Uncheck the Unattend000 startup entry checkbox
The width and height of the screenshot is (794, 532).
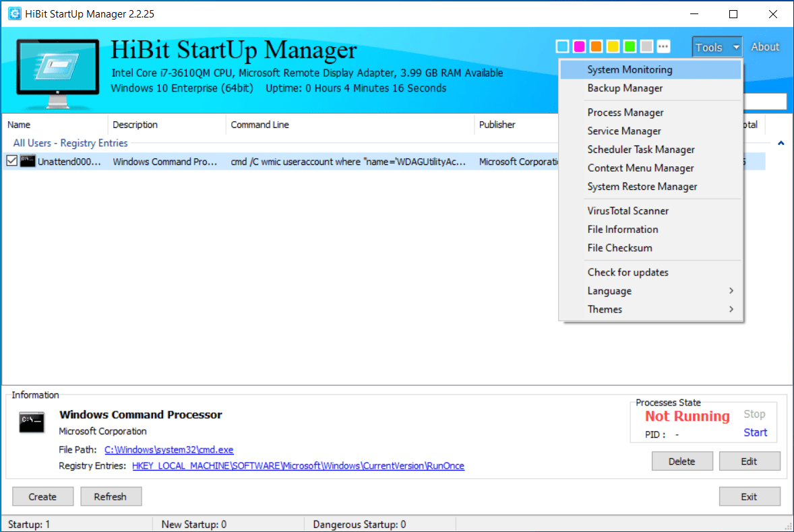click(x=11, y=161)
